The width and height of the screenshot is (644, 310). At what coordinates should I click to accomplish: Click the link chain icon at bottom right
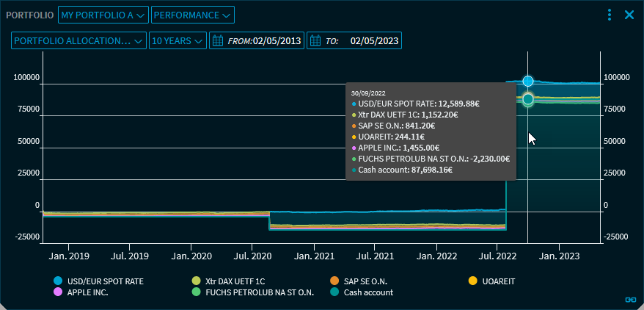[629, 300]
